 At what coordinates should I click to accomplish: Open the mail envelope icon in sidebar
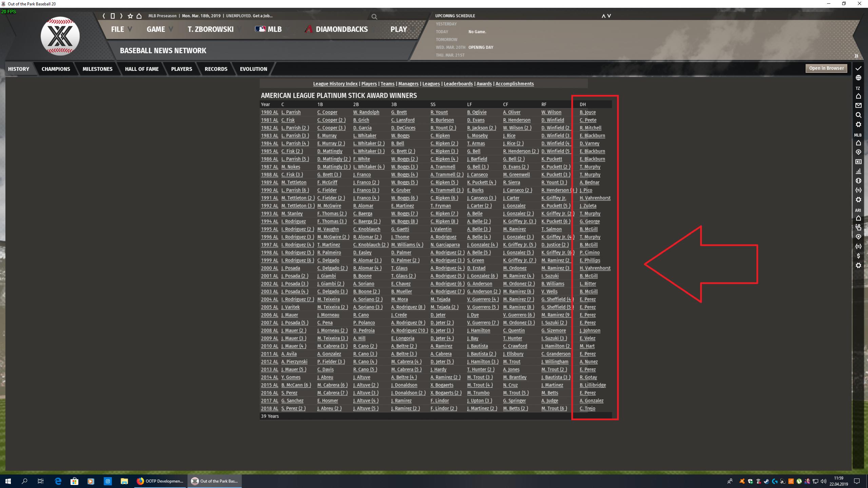click(x=858, y=105)
